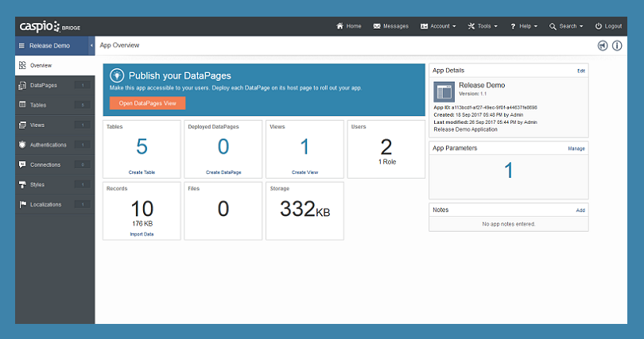Expand the Account dropdown menu
Image resolution: width=644 pixels, height=339 pixels.
438,26
